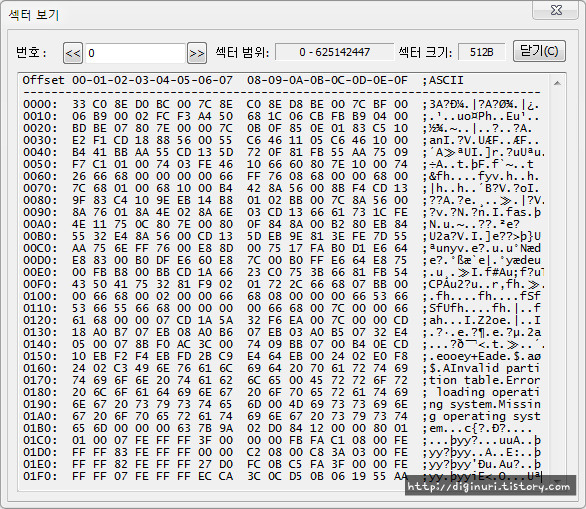Click the 번호: label
586x509 pixels.
31,52
